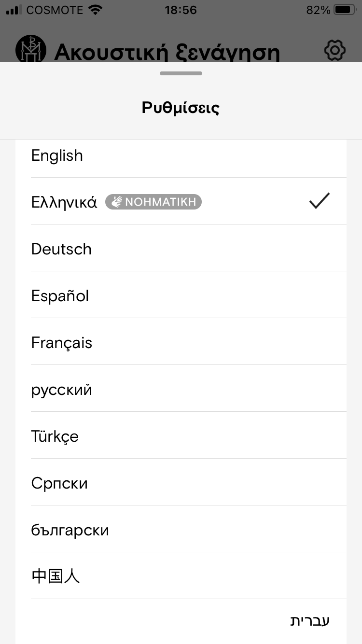
Task: Tap the battery icon in status bar
Action: point(344,10)
